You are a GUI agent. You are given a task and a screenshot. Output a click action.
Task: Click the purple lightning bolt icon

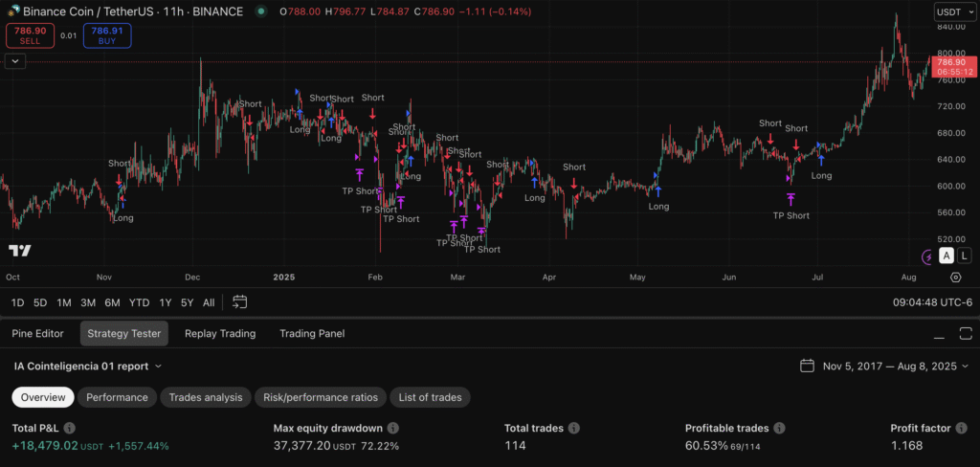(x=928, y=256)
